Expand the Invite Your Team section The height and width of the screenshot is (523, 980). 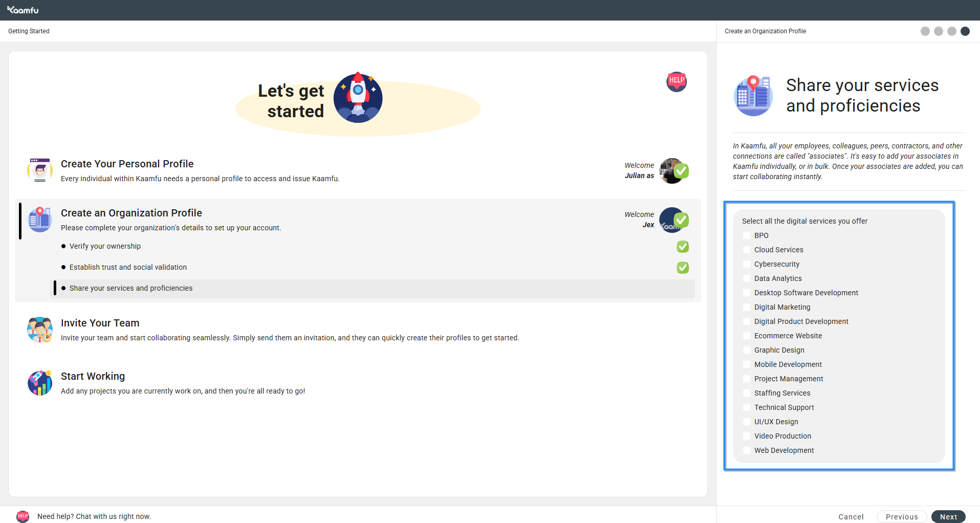100,323
